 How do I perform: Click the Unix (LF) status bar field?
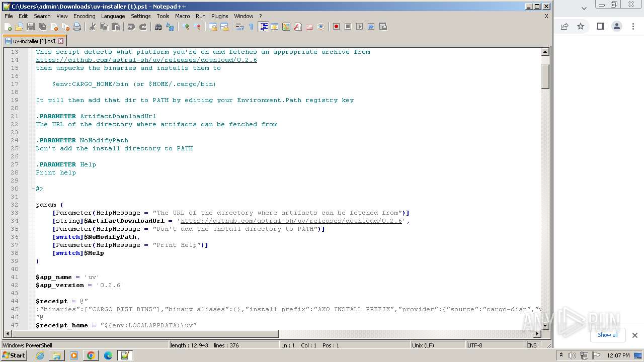click(x=437, y=345)
